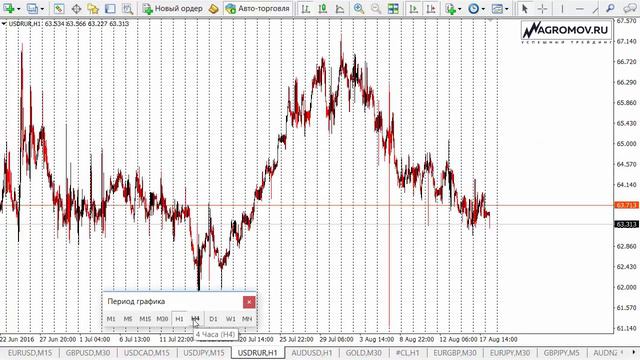This screenshot has height=360, width=640.
Task: Switch chart to line chart style
Action: (340, 8)
